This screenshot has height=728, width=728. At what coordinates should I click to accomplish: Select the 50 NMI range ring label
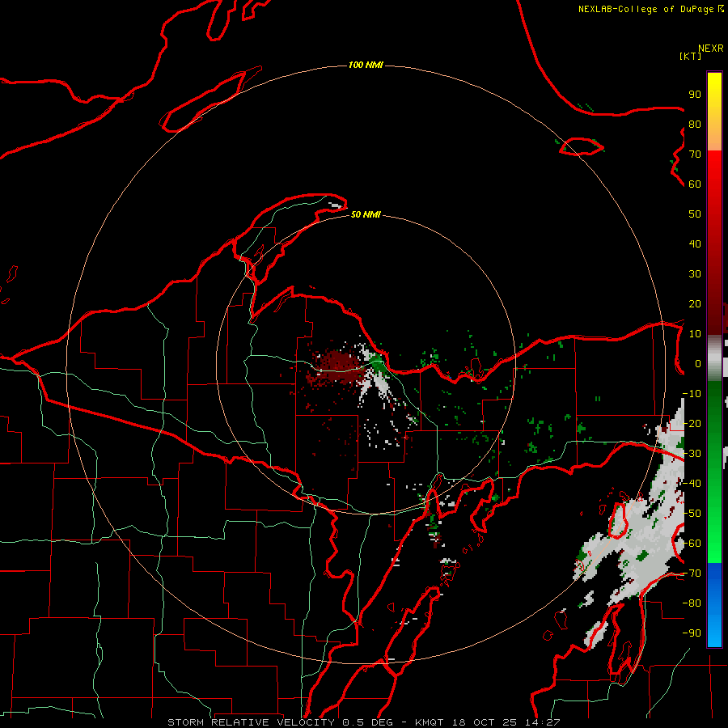pyautogui.click(x=366, y=214)
